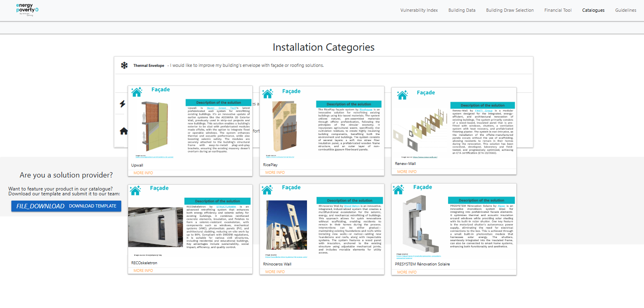Image resolution: width=644 pixels, height=308 pixels.
Task: Open More Info for Rhinoceros Wall
Action: 275,272
